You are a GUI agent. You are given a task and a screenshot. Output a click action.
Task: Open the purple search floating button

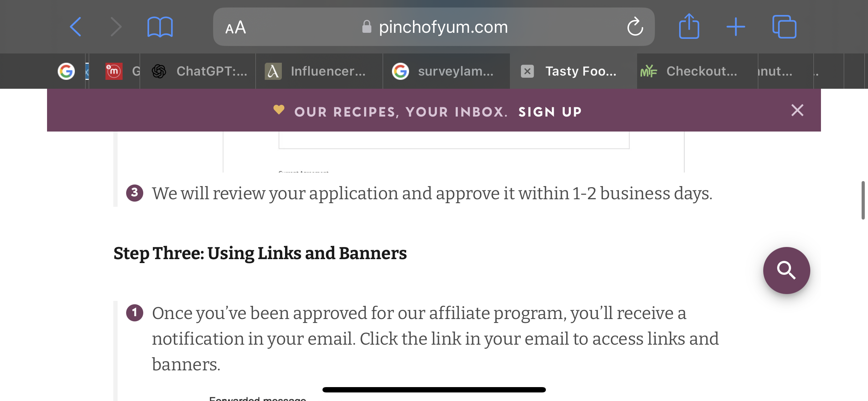[x=787, y=271]
